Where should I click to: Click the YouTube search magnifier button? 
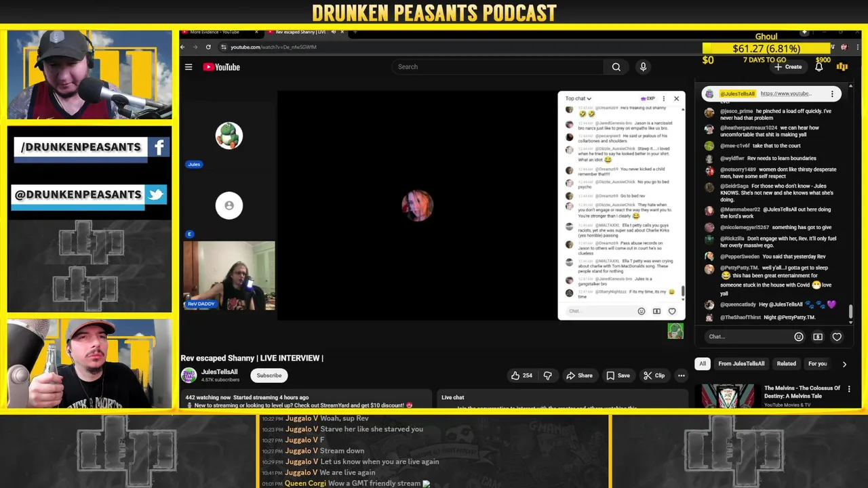[616, 67]
